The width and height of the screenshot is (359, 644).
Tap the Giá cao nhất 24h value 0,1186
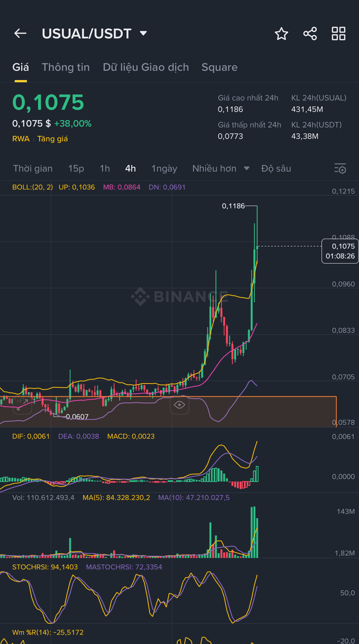pyautogui.click(x=230, y=109)
